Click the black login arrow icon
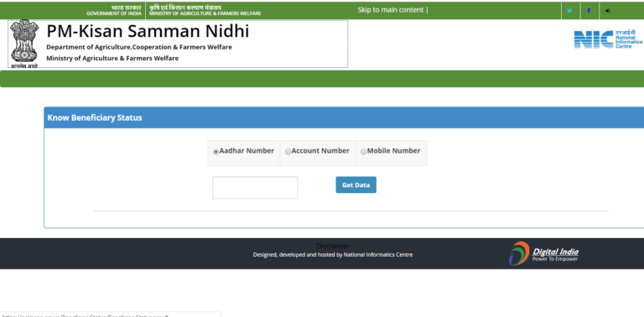The width and height of the screenshot is (644, 317). [x=607, y=11]
